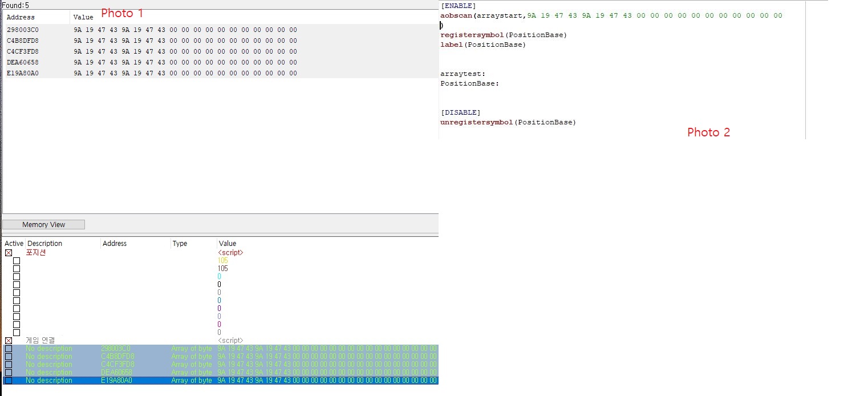Toggle the 포지션 script checkbox
The height and width of the screenshot is (396, 868).
click(x=9, y=253)
